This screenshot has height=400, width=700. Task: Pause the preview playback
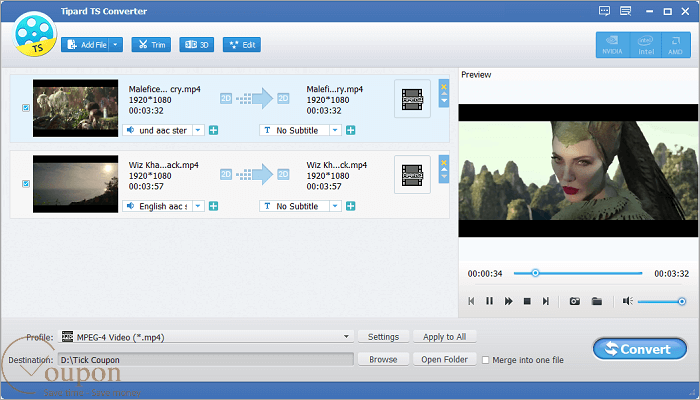tap(489, 301)
